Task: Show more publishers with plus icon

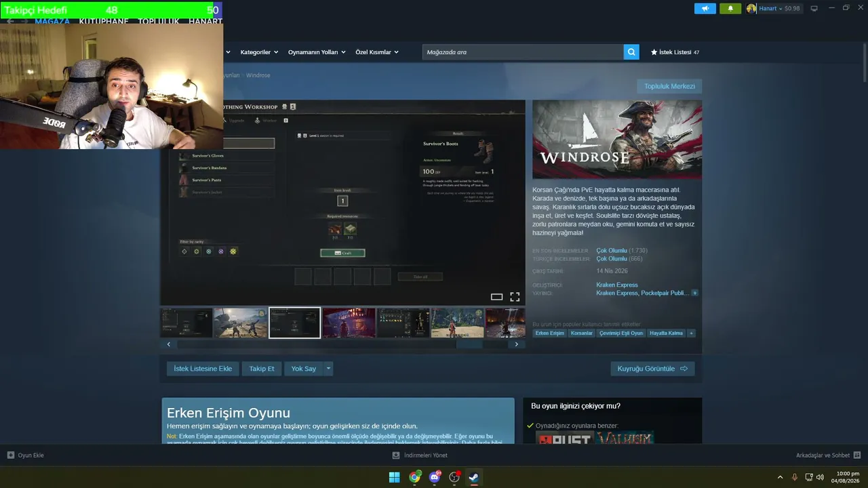Action: click(x=694, y=293)
